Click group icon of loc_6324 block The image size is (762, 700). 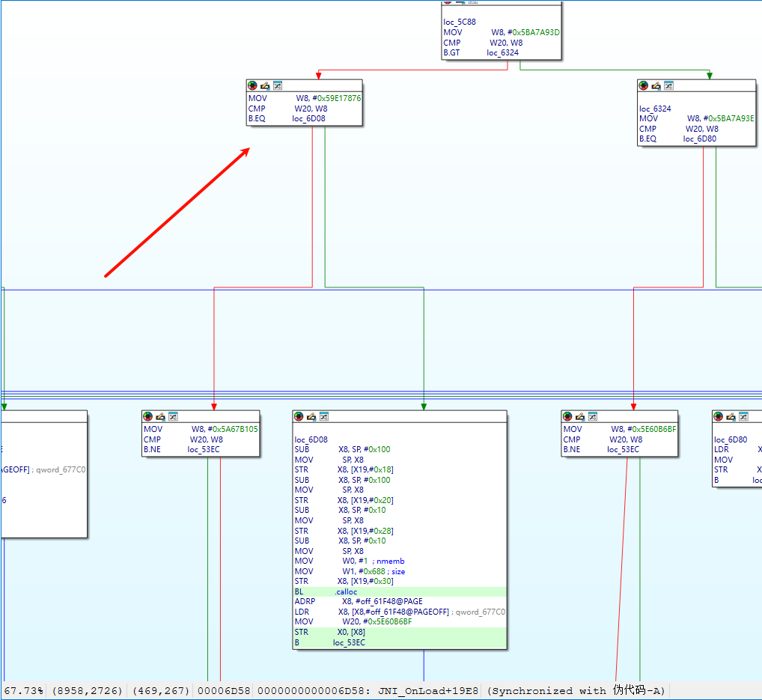coord(668,85)
